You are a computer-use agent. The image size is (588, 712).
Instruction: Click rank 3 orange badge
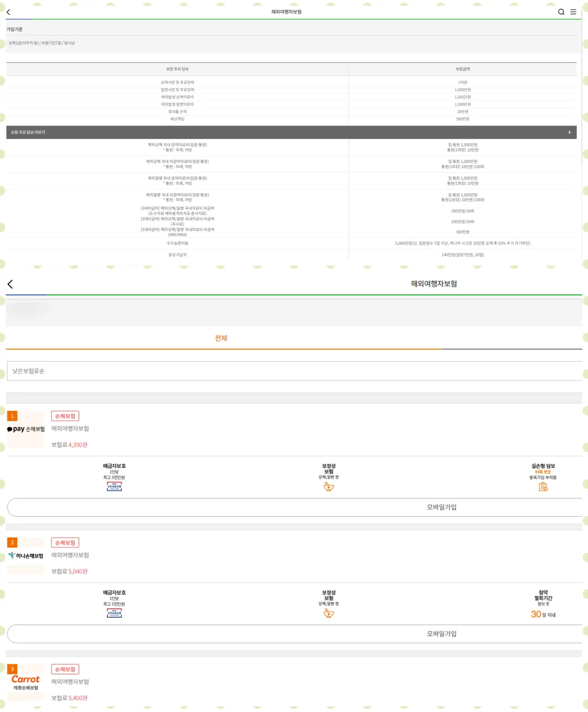pyautogui.click(x=12, y=669)
